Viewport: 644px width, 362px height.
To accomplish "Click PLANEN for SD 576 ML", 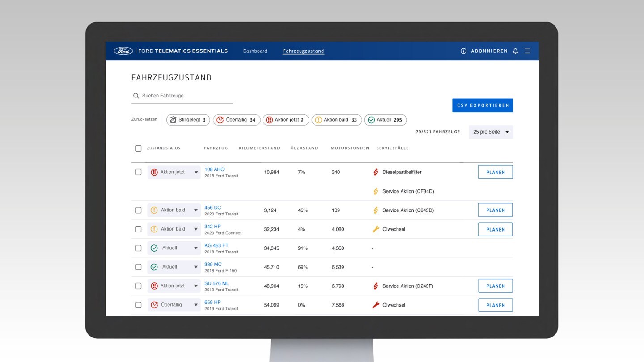I will pos(496,286).
